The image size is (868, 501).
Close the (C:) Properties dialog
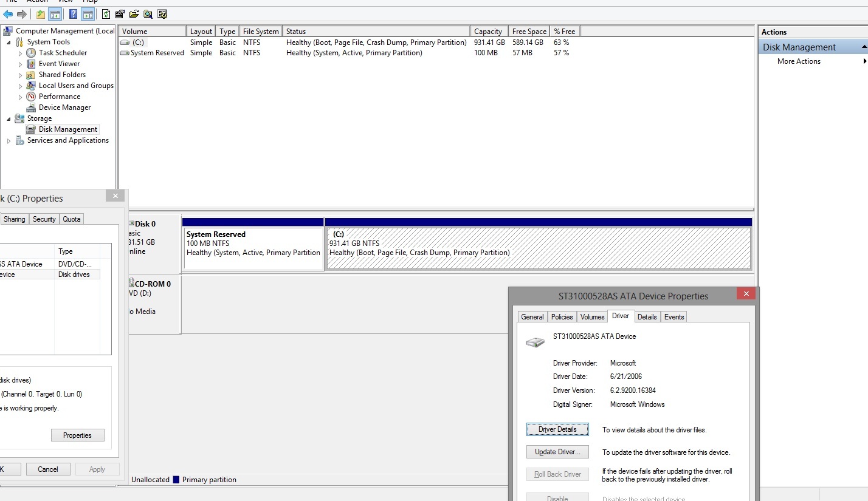click(115, 196)
